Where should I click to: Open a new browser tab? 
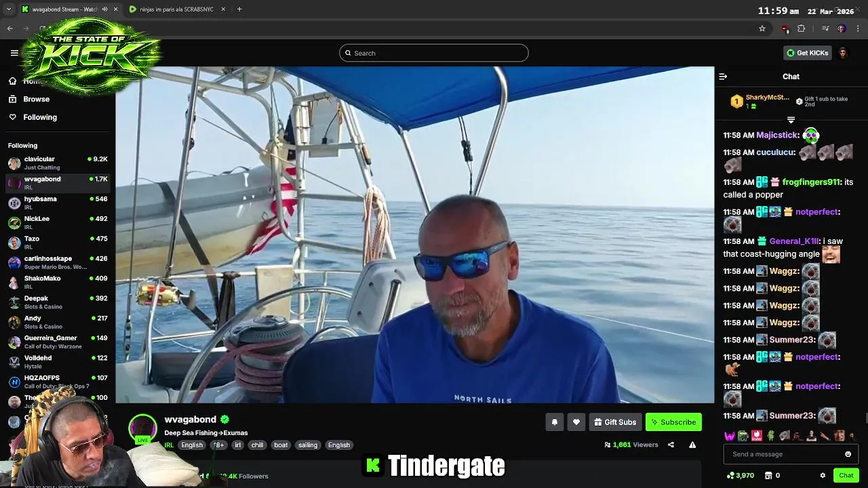(239, 9)
